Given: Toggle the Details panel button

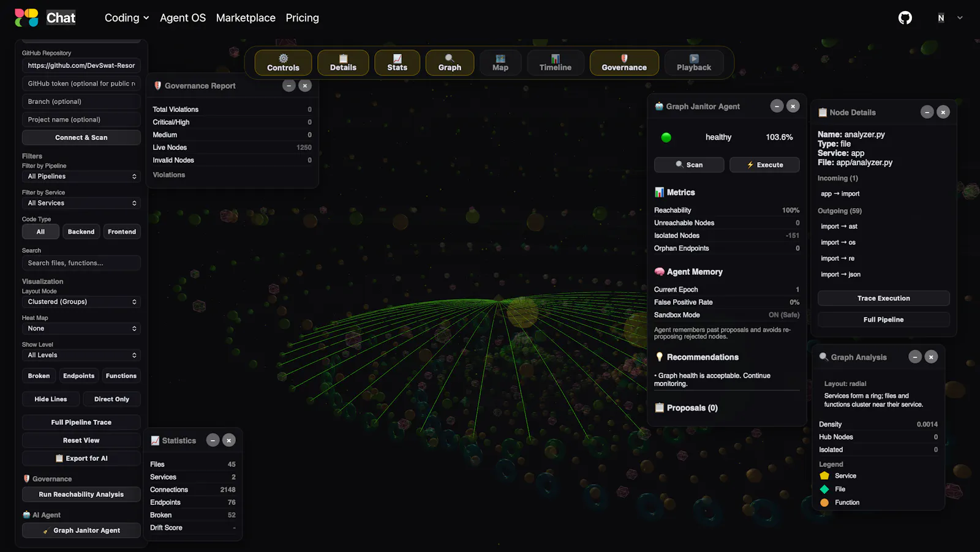Looking at the screenshot, I should [343, 62].
